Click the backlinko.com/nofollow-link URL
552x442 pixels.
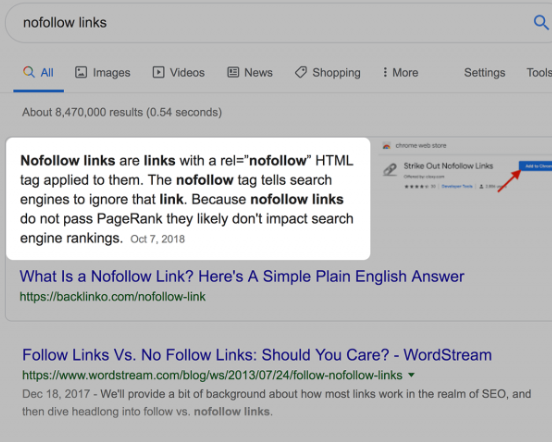113,297
